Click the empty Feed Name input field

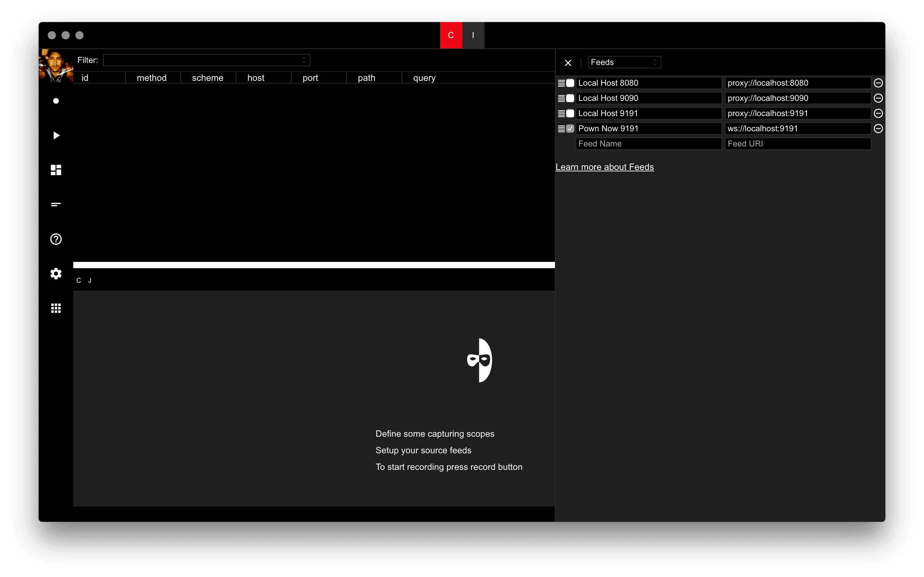(649, 144)
